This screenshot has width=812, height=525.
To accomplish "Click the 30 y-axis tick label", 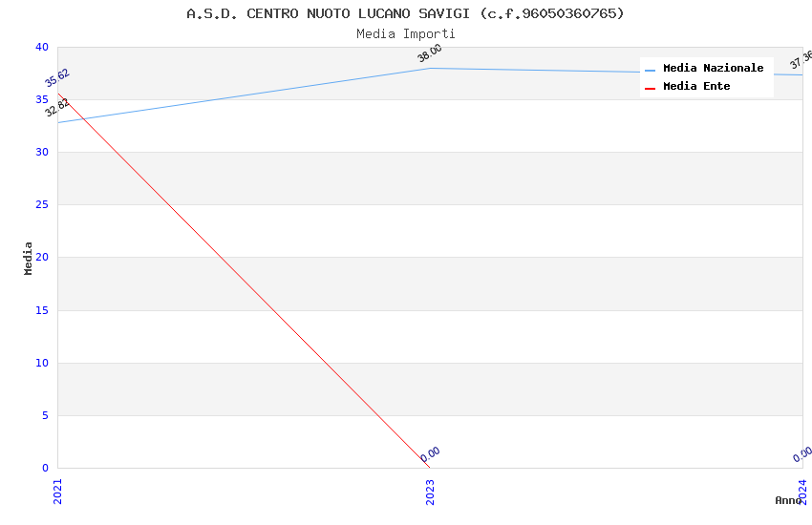I will tap(42, 152).
